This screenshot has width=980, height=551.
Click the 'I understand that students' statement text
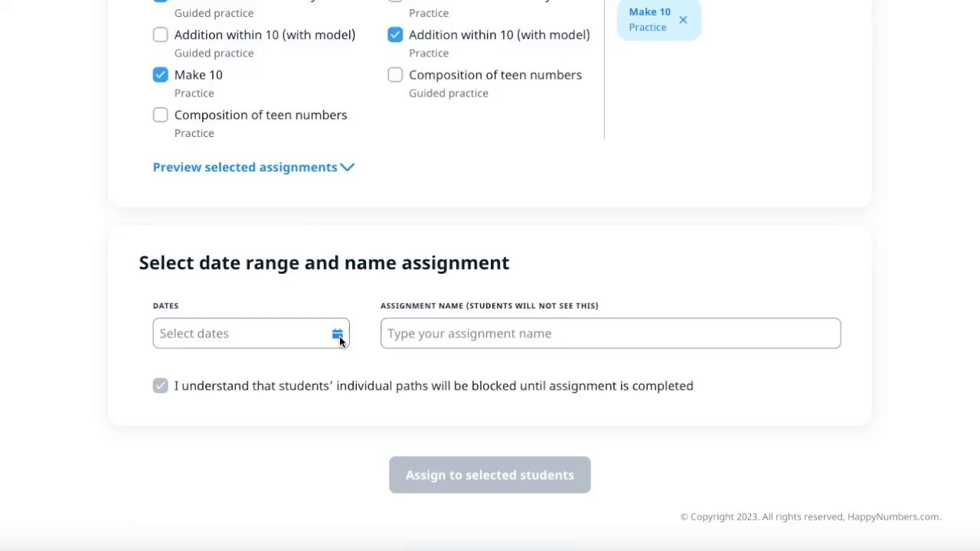point(433,386)
